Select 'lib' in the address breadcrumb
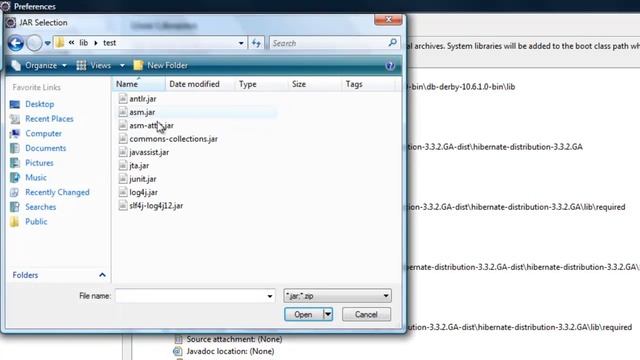The image size is (640, 360). click(x=84, y=43)
